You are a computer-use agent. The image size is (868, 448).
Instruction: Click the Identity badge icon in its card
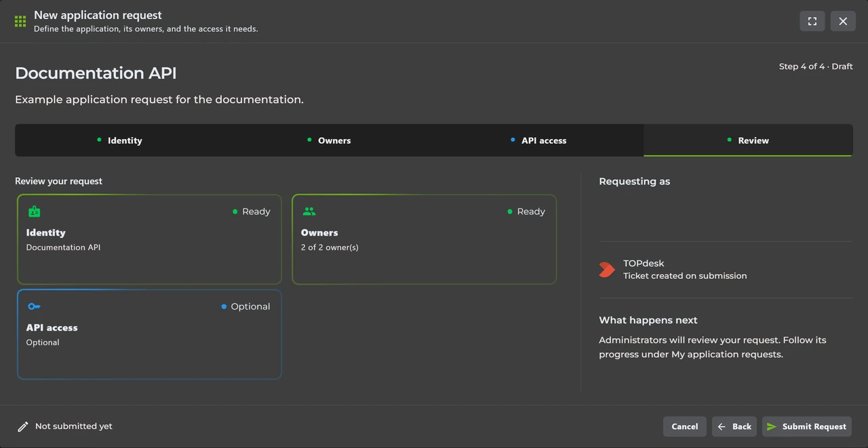[34, 212]
